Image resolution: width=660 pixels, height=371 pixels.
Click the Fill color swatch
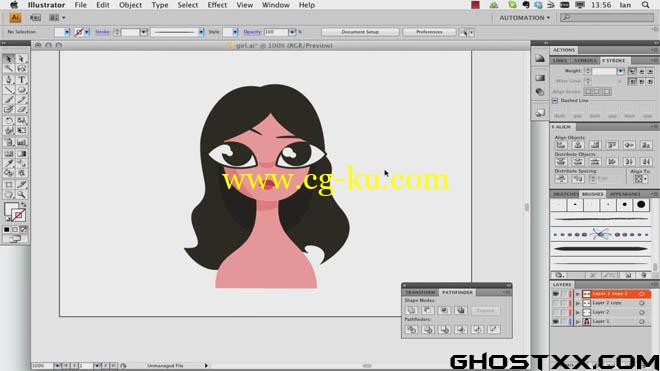pos(11,209)
